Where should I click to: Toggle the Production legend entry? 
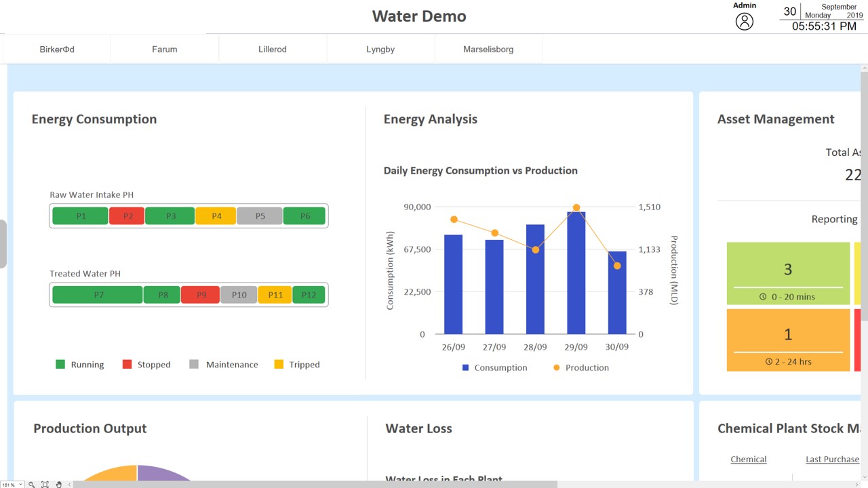[x=581, y=368]
